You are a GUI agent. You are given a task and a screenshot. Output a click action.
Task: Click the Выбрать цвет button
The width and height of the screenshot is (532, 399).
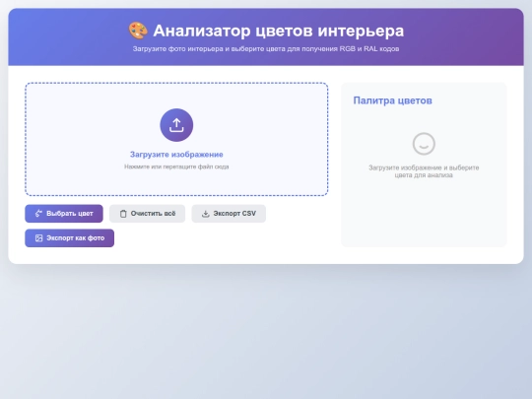click(x=64, y=214)
